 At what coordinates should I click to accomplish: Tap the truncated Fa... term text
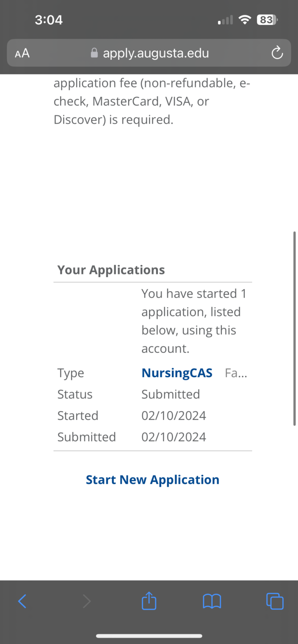click(236, 373)
